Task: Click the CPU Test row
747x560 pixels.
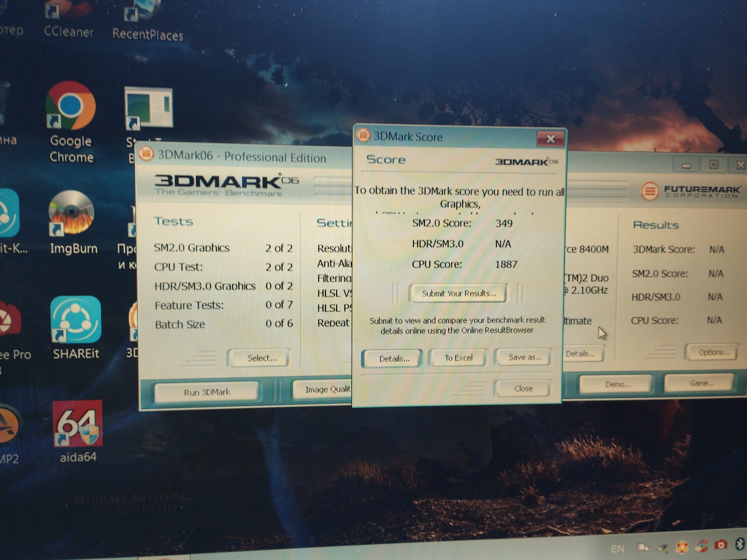Action: click(223, 267)
